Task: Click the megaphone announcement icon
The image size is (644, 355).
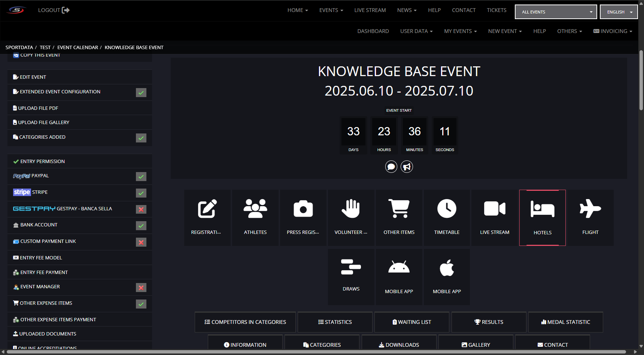Action: pos(407,166)
